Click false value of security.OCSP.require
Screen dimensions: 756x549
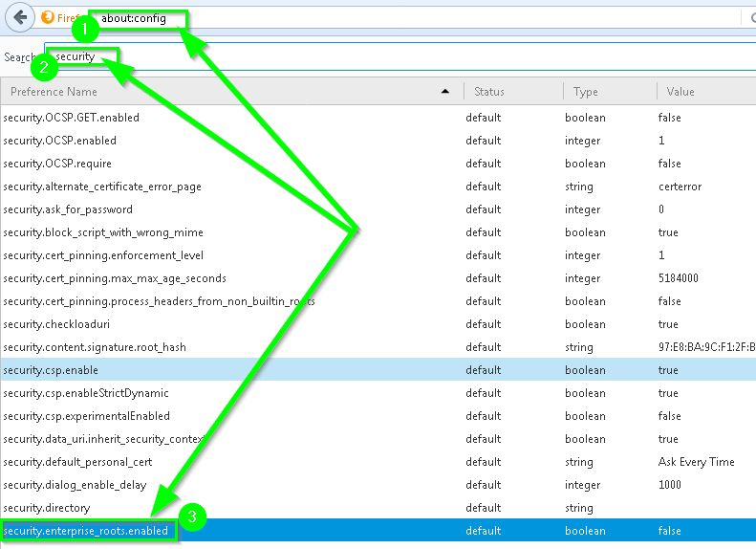(669, 164)
